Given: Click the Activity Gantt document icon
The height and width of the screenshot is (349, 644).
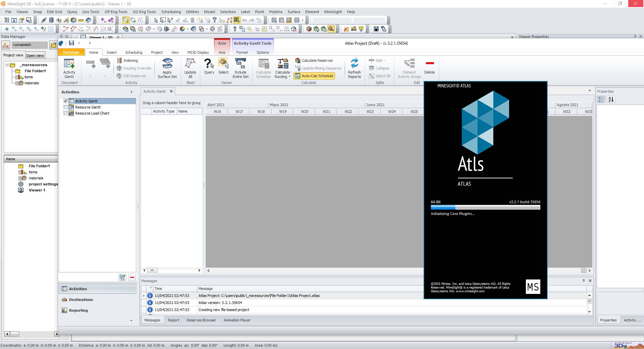Looking at the screenshot, I should [x=69, y=63].
